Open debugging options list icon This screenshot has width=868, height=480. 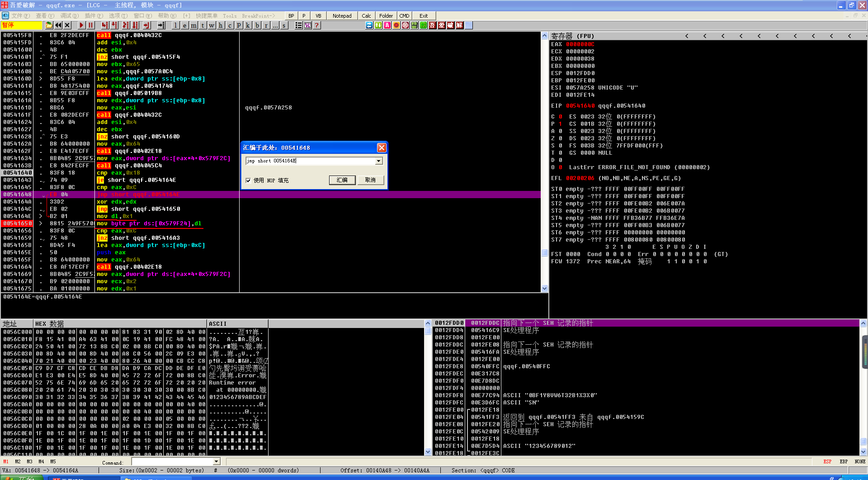298,25
